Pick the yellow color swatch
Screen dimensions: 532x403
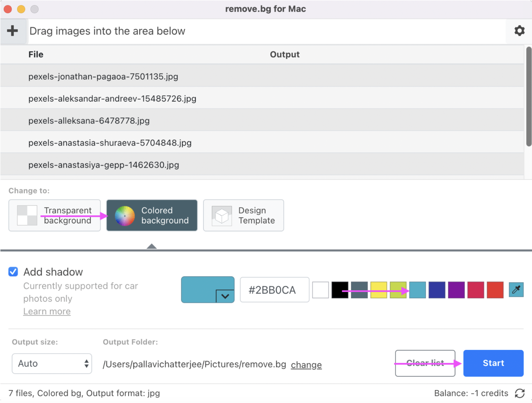(379, 290)
